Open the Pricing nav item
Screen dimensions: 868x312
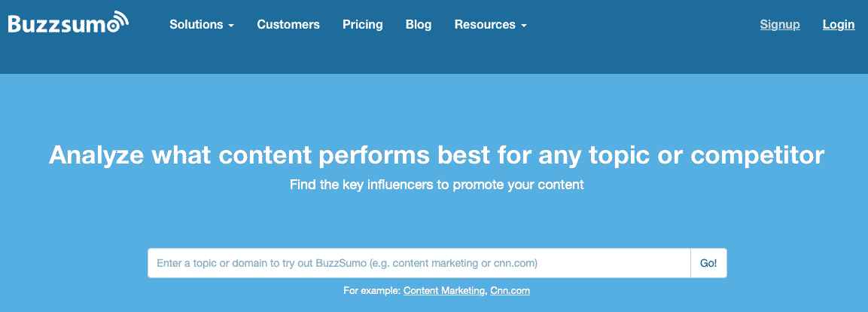pos(363,25)
